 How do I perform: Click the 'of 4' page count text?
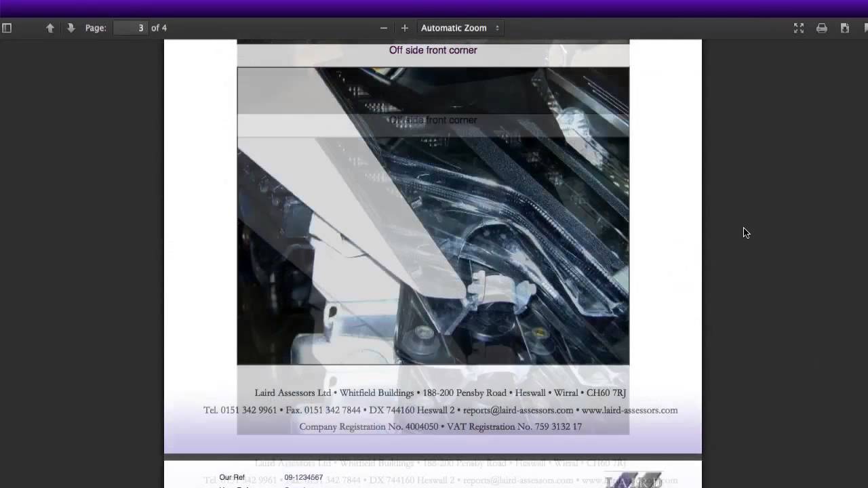159,28
